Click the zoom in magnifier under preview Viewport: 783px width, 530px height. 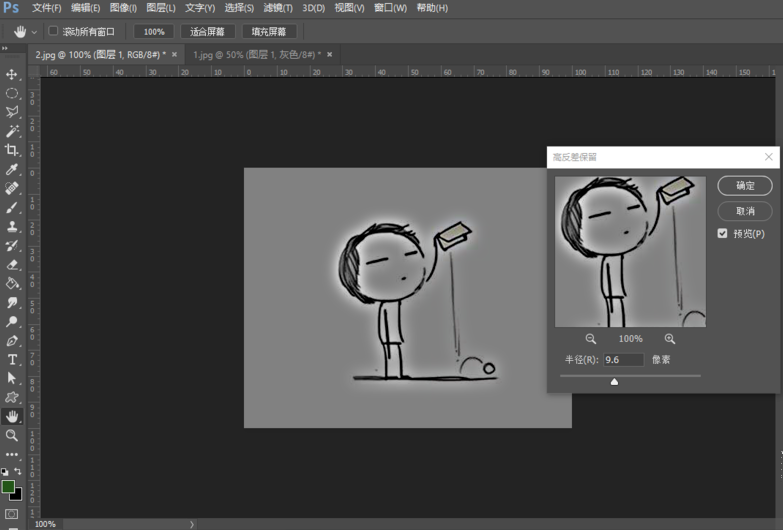[670, 339]
